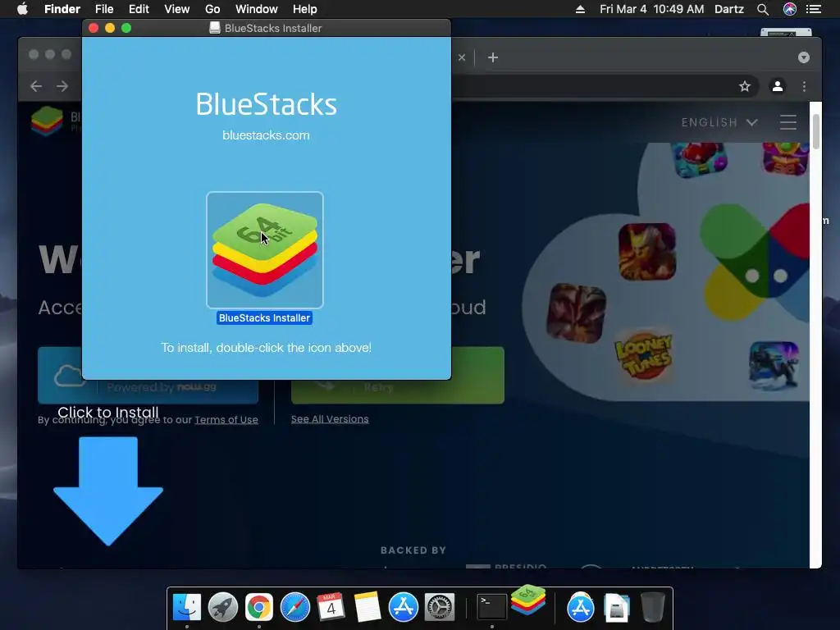840x630 pixels.
Task: Go back in the browser window
Action: pyautogui.click(x=36, y=86)
